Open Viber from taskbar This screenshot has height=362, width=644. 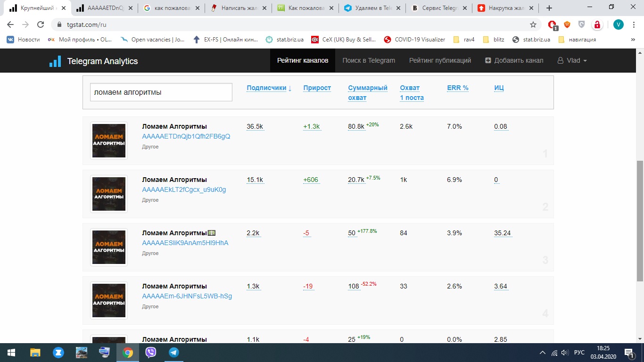click(x=151, y=353)
